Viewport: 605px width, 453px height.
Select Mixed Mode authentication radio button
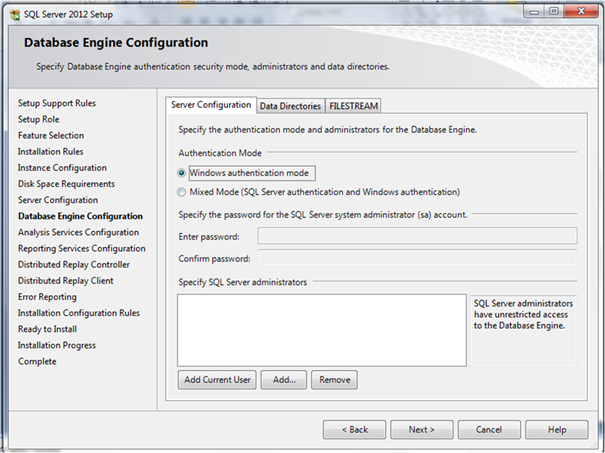pyautogui.click(x=181, y=192)
